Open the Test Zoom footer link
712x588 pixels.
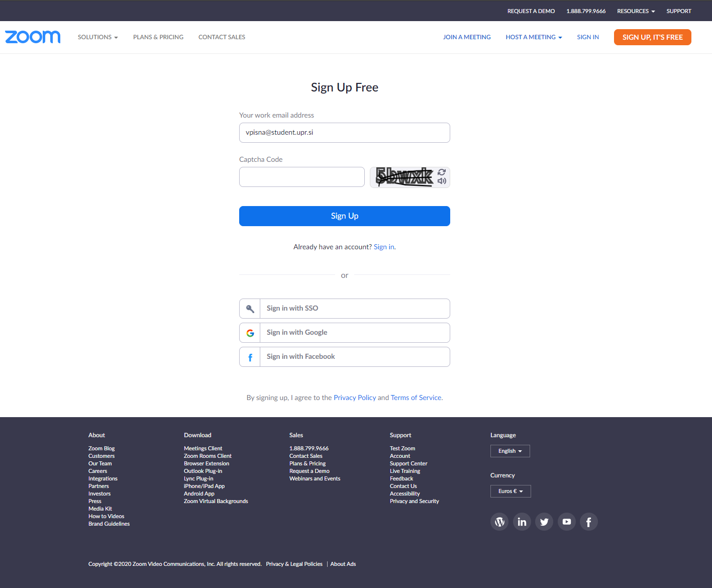(x=402, y=448)
